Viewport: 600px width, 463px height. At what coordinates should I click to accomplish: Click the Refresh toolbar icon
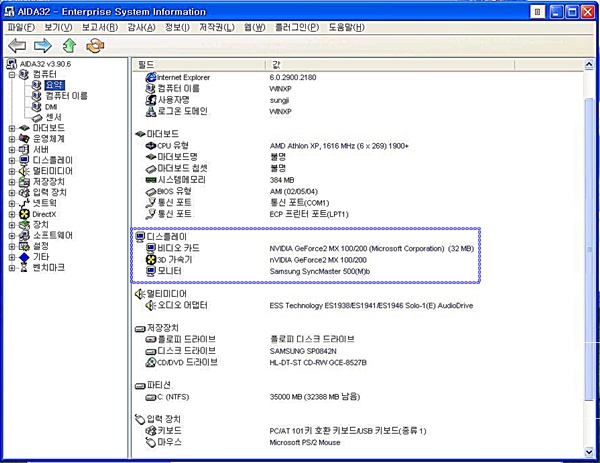coord(95,46)
